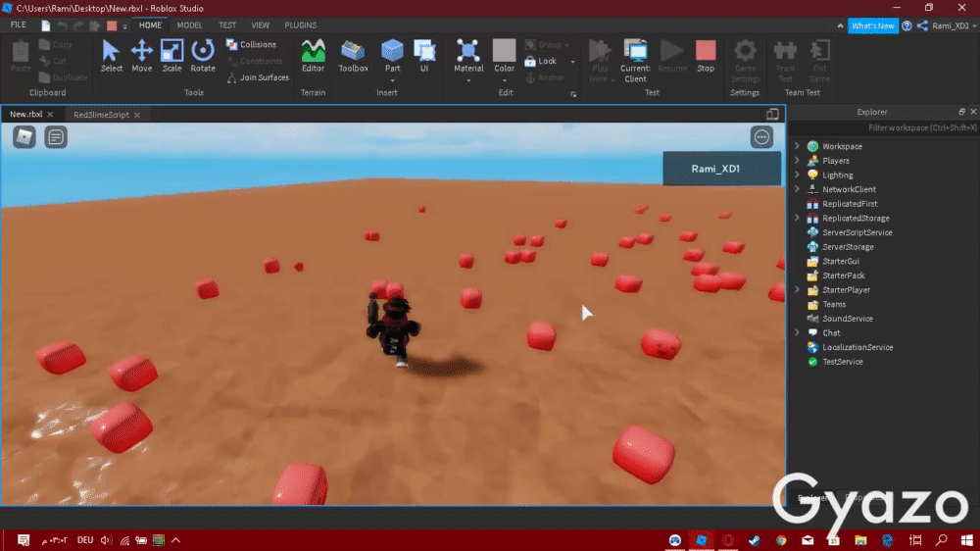Image resolution: width=980 pixels, height=551 pixels.
Task: Open the viewport more options button
Action: tap(761, 137)
